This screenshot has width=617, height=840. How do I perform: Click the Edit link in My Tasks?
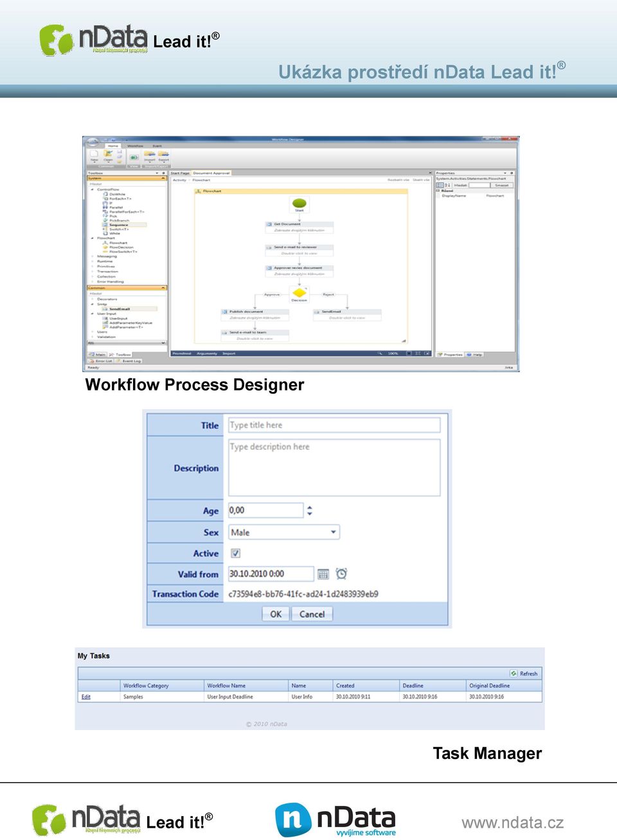click(x=85, y=697)
